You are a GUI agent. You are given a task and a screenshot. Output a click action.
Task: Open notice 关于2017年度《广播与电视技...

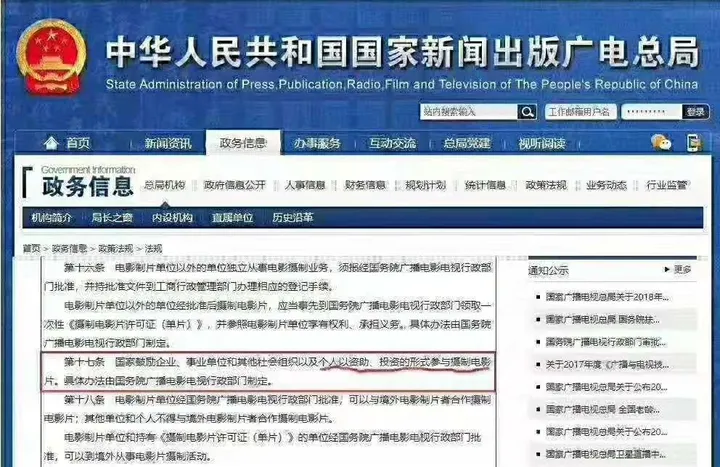pos(607,365)
